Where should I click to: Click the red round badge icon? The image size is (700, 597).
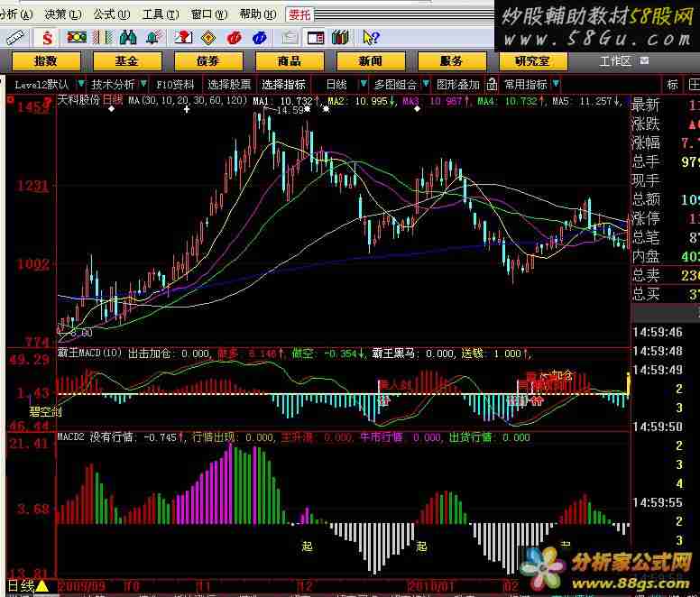(234, 39)
